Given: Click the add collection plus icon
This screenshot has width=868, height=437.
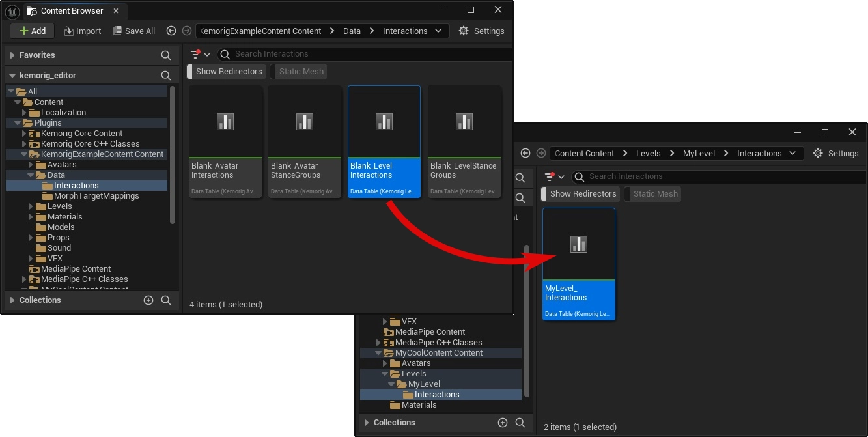Looking at the screenshot, I should [148, 300].
